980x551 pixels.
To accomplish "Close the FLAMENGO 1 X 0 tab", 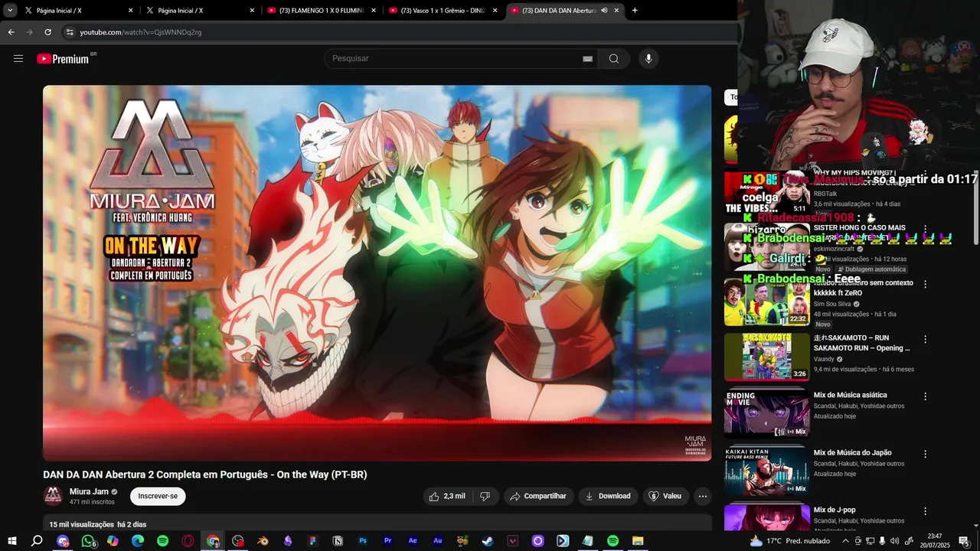I will click(x=374, y=11).
